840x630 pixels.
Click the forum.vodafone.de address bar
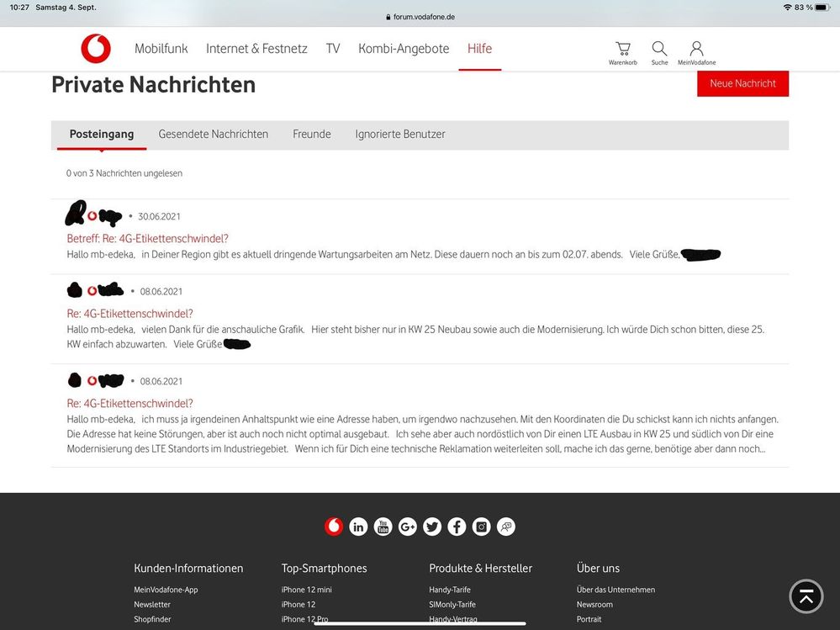pyautogui.click(x=420, y=17)
